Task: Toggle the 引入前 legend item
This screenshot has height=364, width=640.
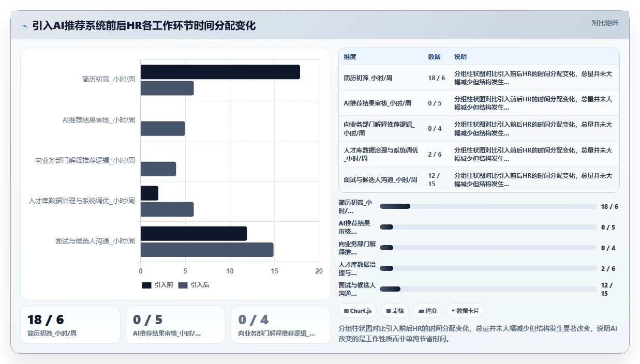Action: 157,285
